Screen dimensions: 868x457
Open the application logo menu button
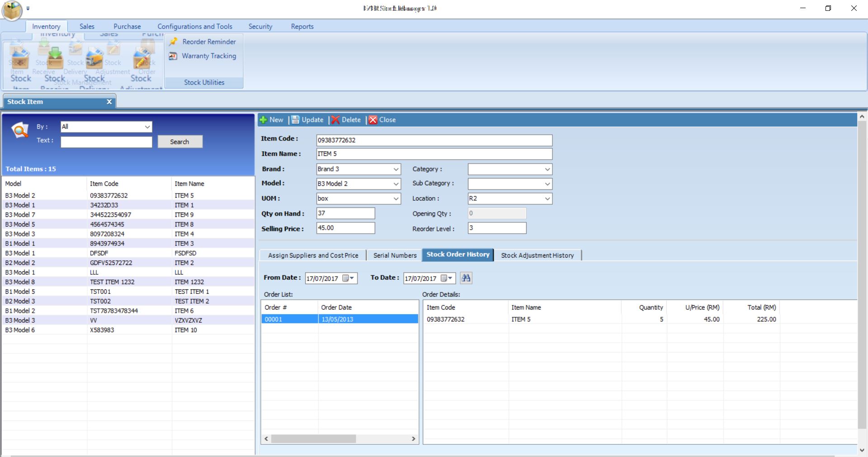12,10
